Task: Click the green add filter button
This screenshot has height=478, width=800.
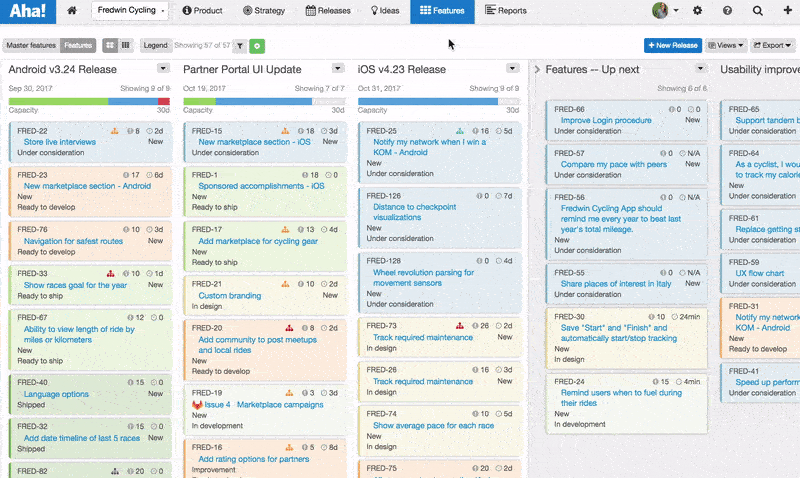Action: pyautogui.click(x=257, y=46)
